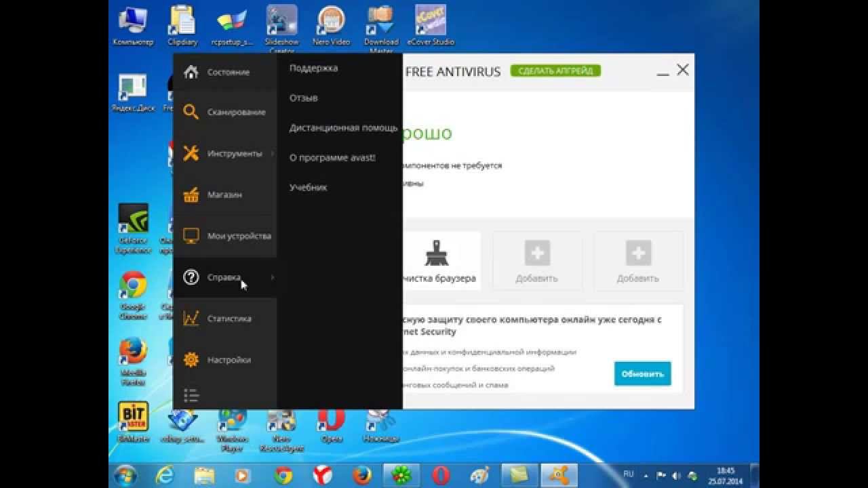This screenshot has height=488, width=868.
Task: Open the Состояние home icon in avast sidebar
Action: click(191, 73)
